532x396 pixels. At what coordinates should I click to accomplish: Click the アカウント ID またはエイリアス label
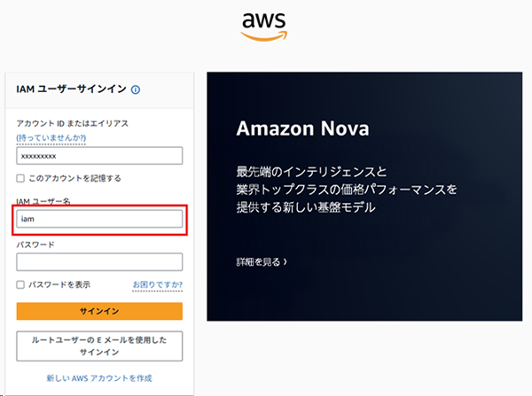pyautogui.click(x=73, y=123)
